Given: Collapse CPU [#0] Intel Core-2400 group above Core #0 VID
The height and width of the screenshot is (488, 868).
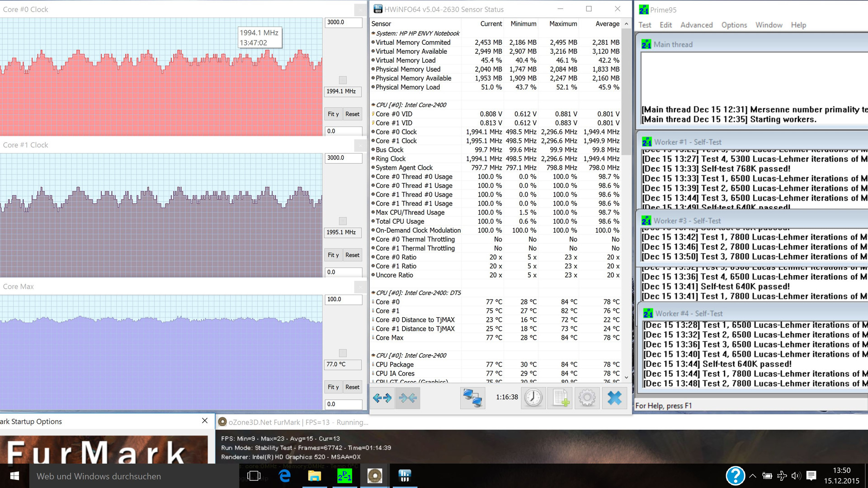Looking at the screenshot, I should [373, 104].
